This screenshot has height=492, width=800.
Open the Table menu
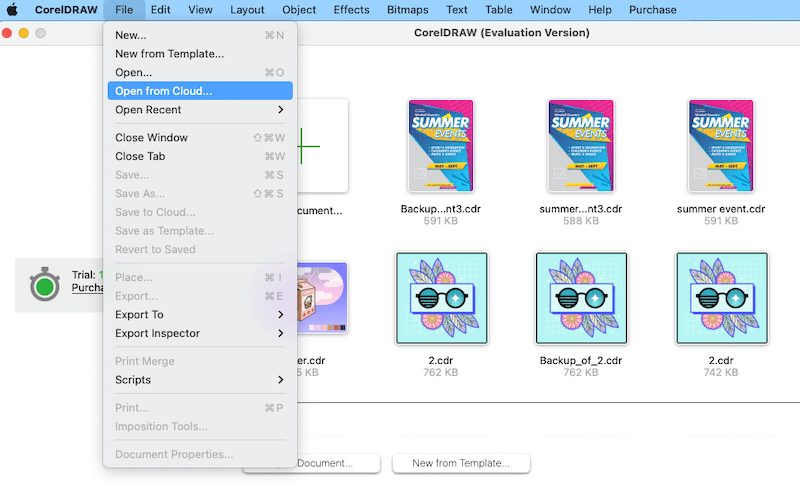[498, 10]
